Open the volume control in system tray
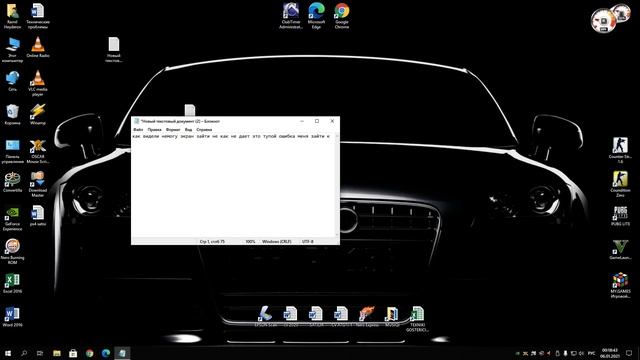 pyautogui.click(x=581, y=353)
